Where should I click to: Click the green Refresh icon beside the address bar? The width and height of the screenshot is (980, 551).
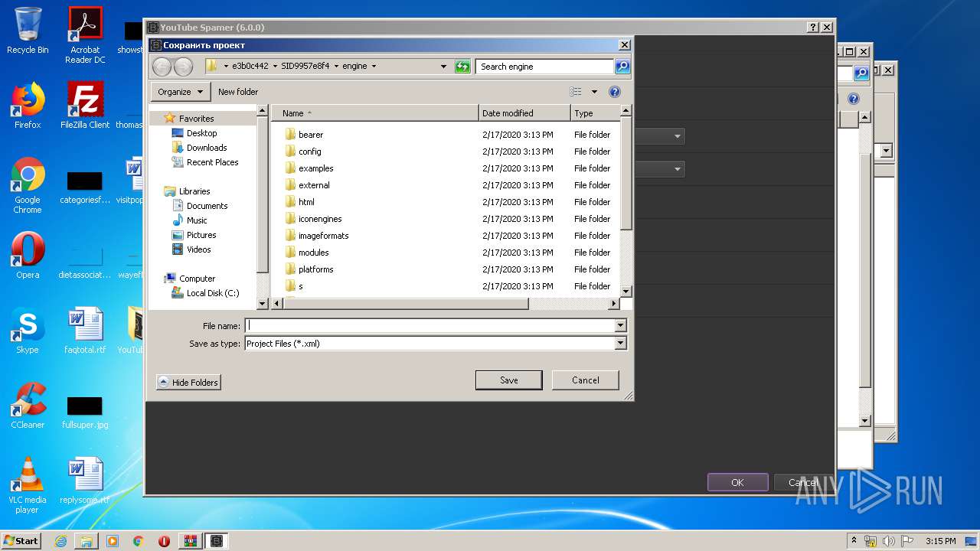point(462,67)
